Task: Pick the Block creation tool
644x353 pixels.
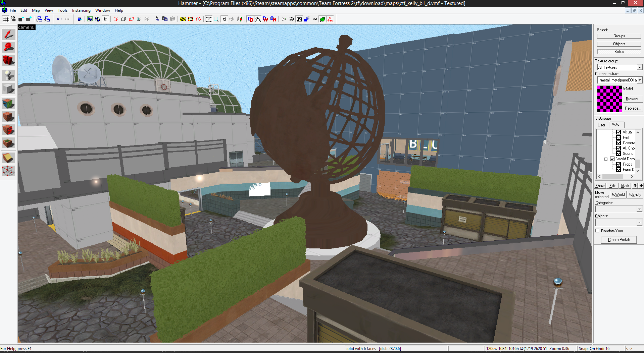Action: coord(8,89)
